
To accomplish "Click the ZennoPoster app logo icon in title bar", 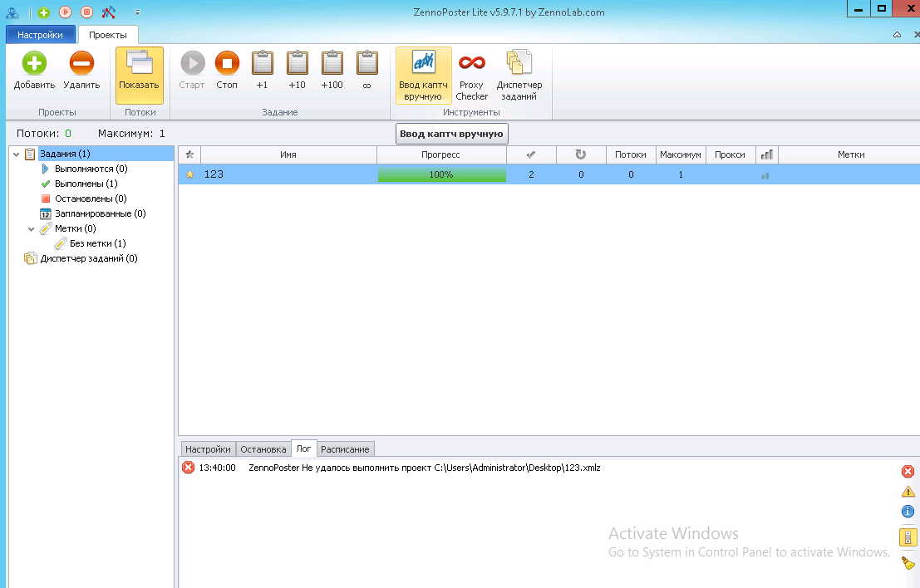I will pos(12,12).
